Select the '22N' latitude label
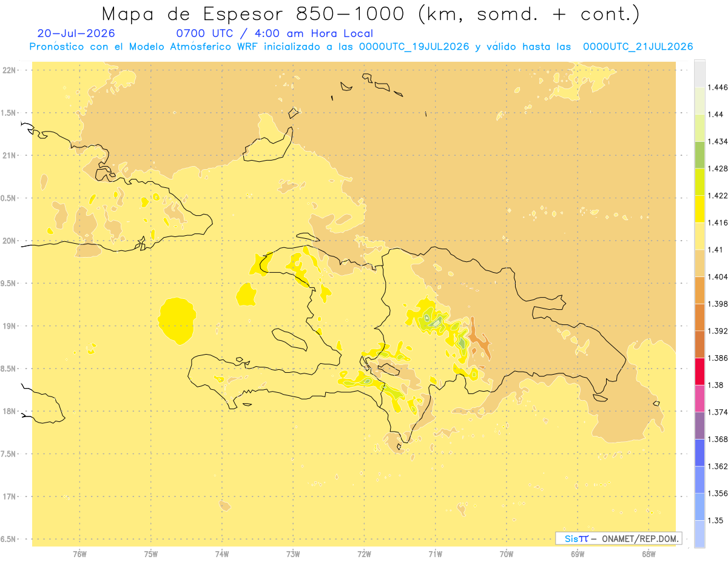This screenshot has width=728, height=562. [x=9, y=70]
